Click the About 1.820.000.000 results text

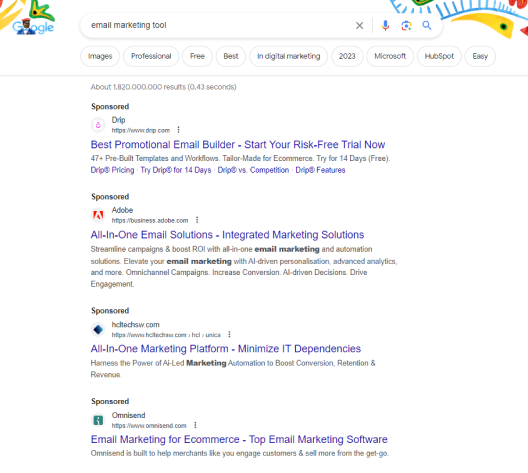pyautogui.click(x=163, y=87)
